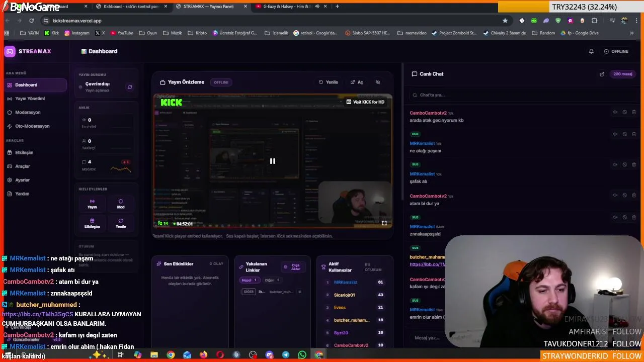Click liveos in the active users list
Image resolution: width=644 pixels, height=362 pixels.
click(x=340, y=307)
